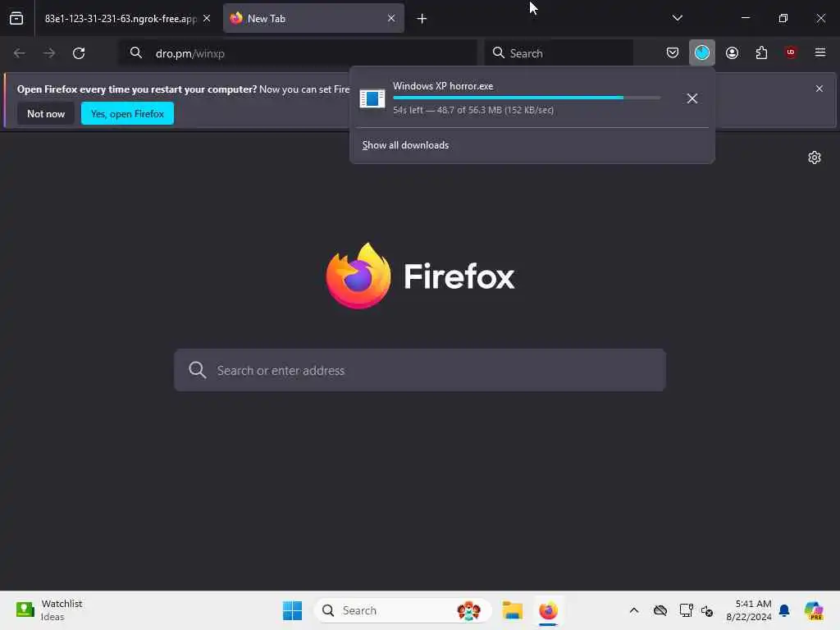Image resolution: width=840 pixels, height=630 pixels.
Task: Open the Firefox account icon
Action: [732, 52]
